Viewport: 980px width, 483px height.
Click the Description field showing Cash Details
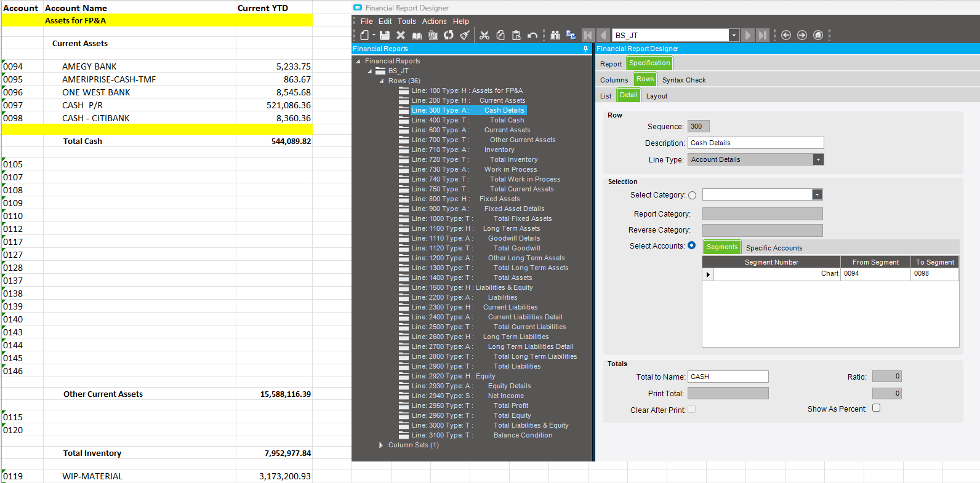(756, 143)
